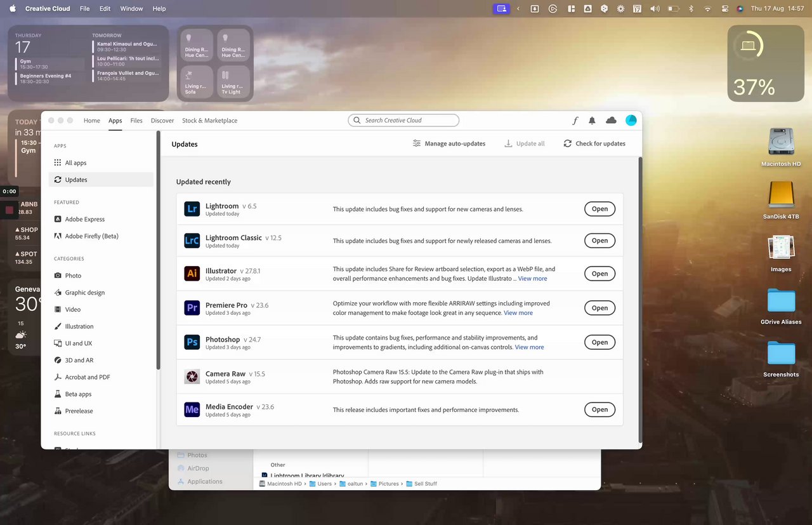Choose the Photo category

[x=101, y=276]
